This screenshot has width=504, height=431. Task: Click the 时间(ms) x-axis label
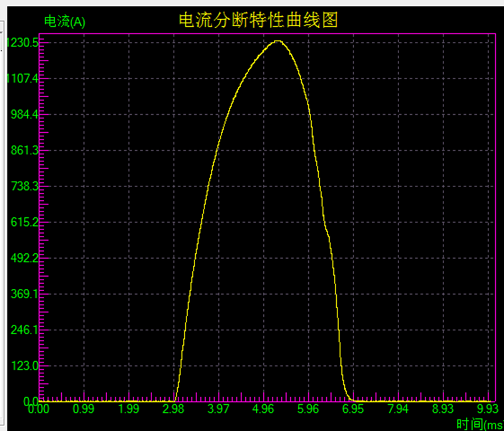tap(479, 424)
